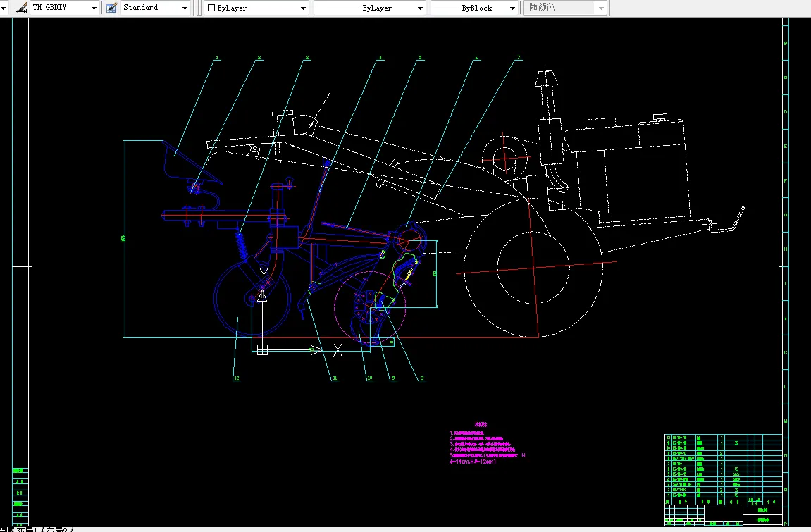The height and width of the screenshot is (532, 811).
Task: Open the TH_GBDIM dimension style dropdown
Action: click(94, 8)
